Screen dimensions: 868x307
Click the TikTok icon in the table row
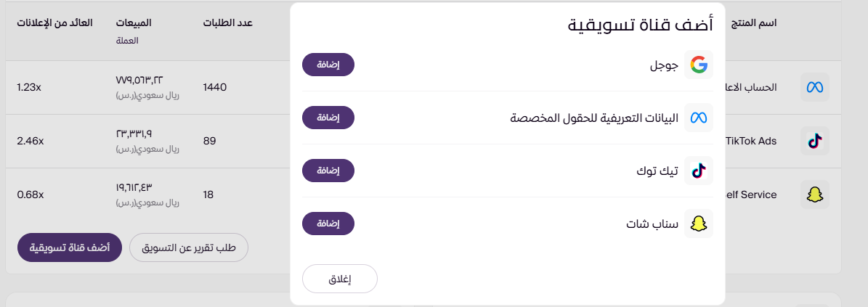coord(814,141)
